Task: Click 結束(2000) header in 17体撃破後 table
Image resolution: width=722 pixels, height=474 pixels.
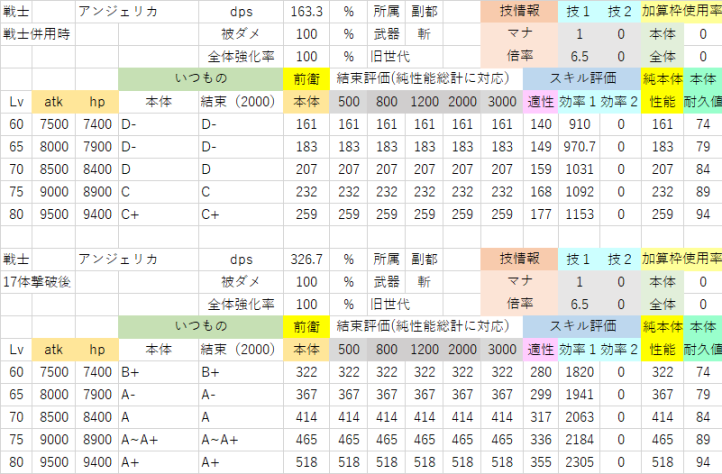Action: pyautogui.click(x=241, y=350)
